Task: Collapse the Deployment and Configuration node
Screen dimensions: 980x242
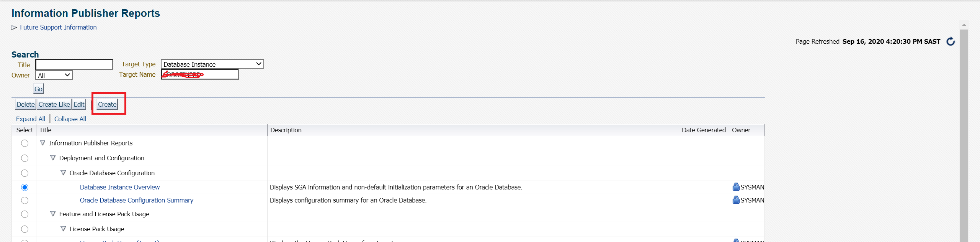Action: click(x=53, y=158)
